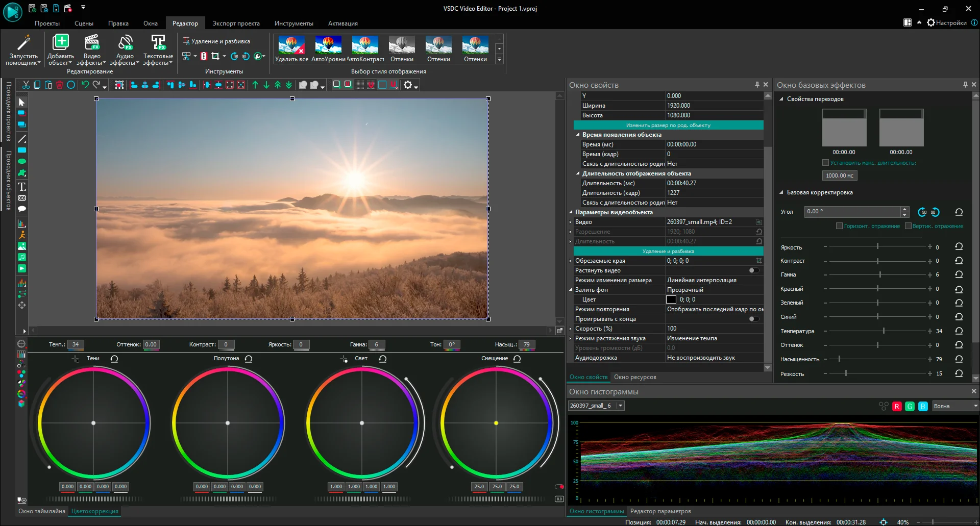Image resolution: width=980 pixels, height=526 pixels.
Task: Collapse Время появления объекта group
Action: click(x=578, y=135)
